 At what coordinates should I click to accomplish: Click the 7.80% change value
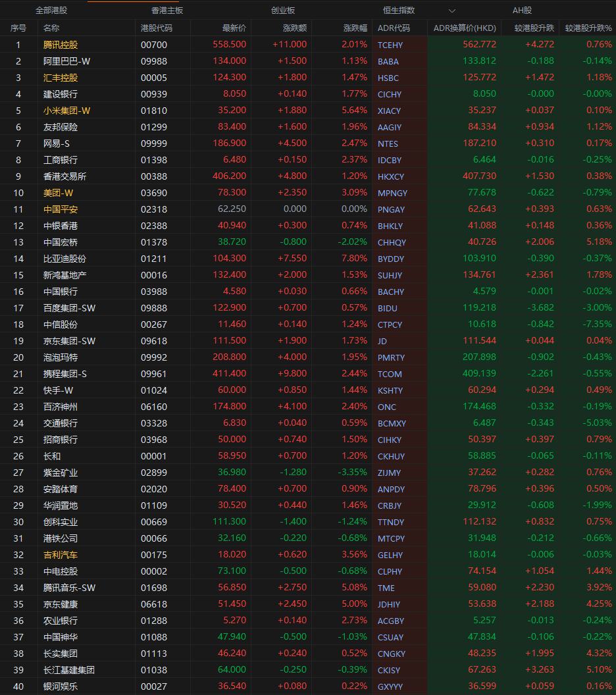(x=355, y=258)
